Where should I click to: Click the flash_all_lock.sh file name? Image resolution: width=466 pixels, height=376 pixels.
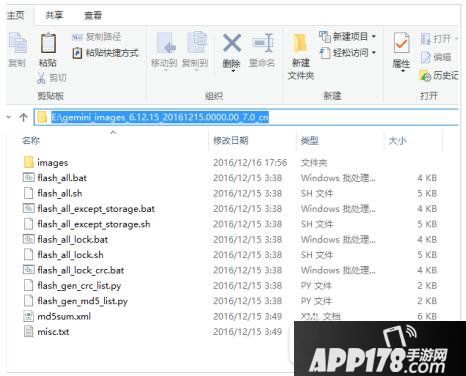click(x=70, y=255)
